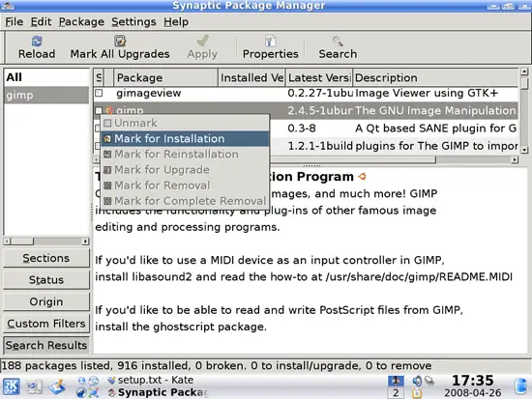Choose Mark for Complete Removal
The height and width of the screenshot is (399, 532).
(186, 201)
